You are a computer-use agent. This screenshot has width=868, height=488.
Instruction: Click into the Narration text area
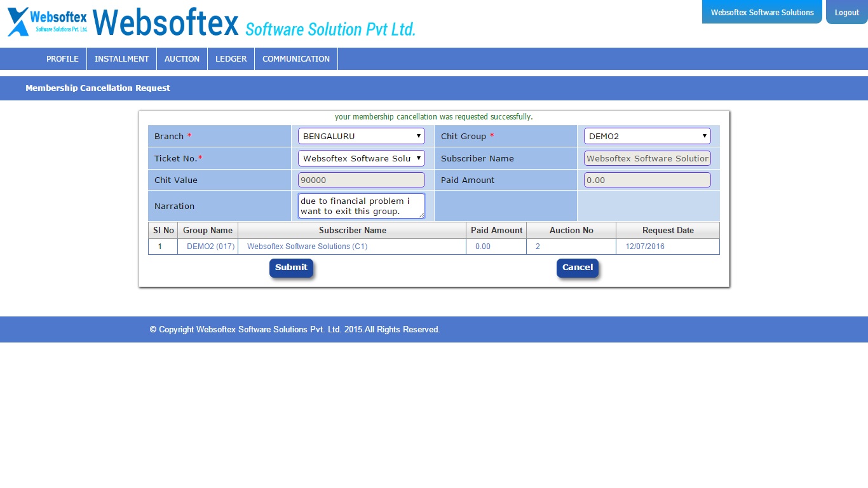point(362,206)
